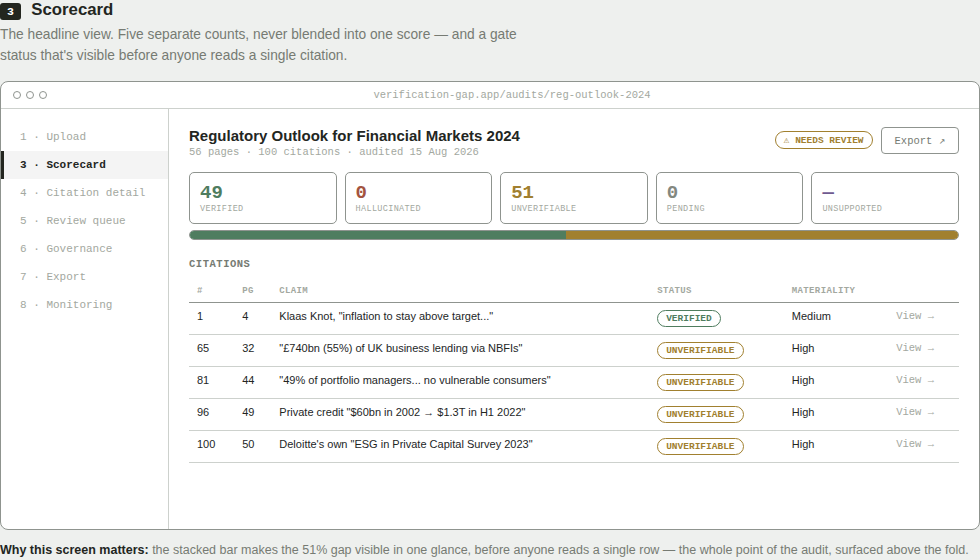
Task: View citation 100 Deloitte ESG survey
Action: click(914, 444)
